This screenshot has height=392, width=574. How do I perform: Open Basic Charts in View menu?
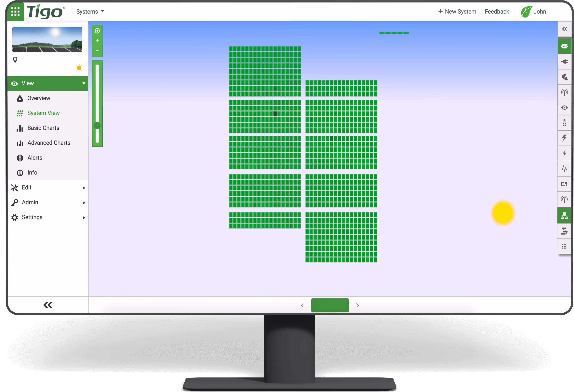[43, 128]
